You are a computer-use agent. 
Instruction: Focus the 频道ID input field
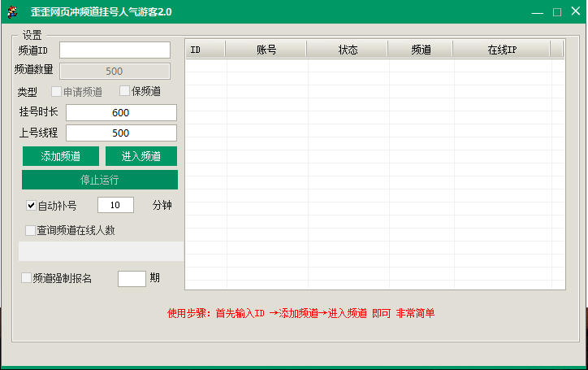[x=115, y=50]
